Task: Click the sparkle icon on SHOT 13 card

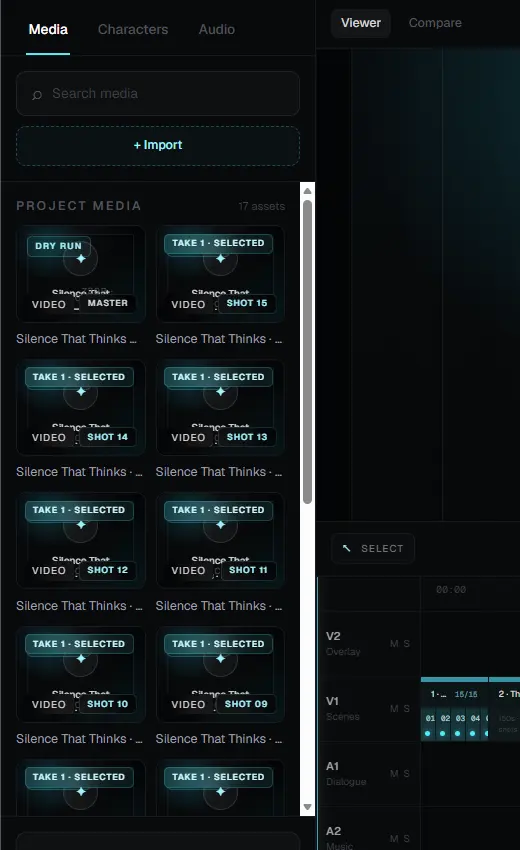Action: [x=220, y=391]
